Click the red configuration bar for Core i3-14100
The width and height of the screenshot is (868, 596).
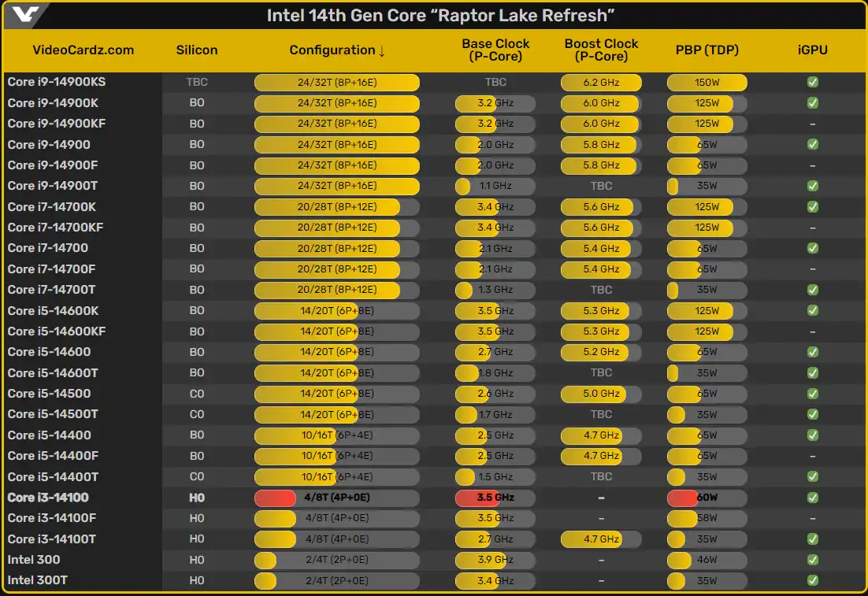point(275,498)
